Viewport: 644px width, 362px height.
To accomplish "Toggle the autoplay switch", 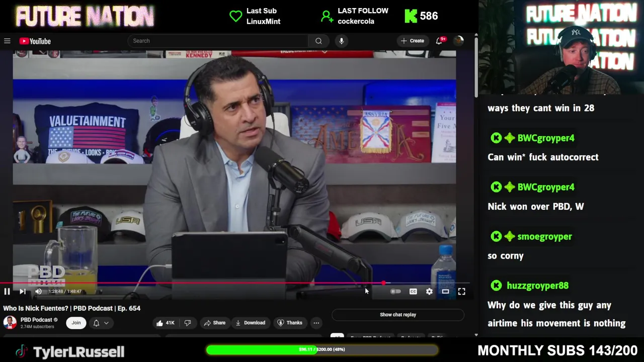I will pyautogui.click(x=396, y=292).
